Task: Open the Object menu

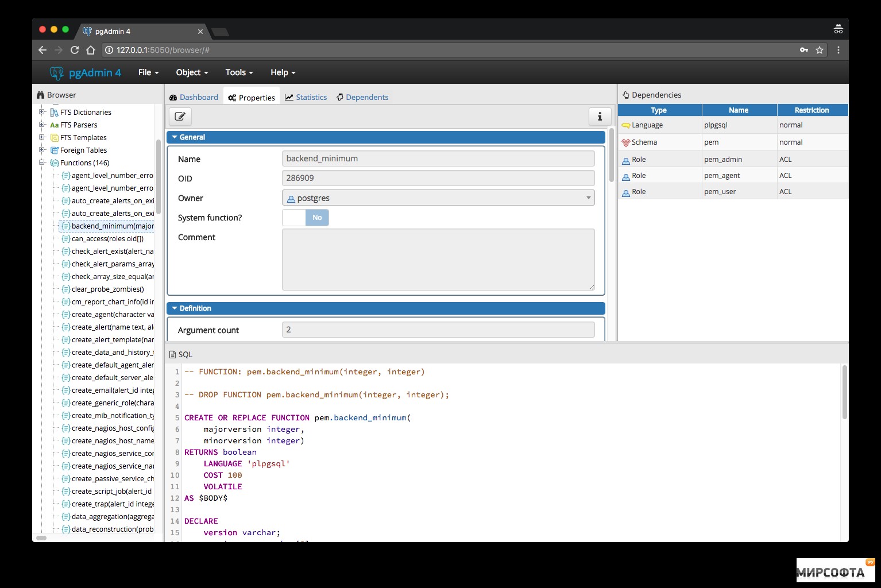Action: click(x=192, y=72)
